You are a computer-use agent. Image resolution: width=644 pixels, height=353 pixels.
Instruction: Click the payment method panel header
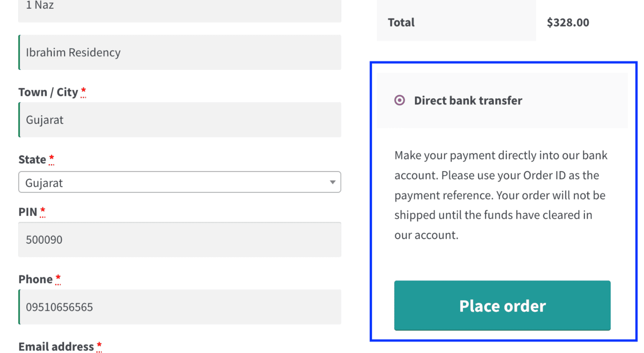[x=502, y=101]
